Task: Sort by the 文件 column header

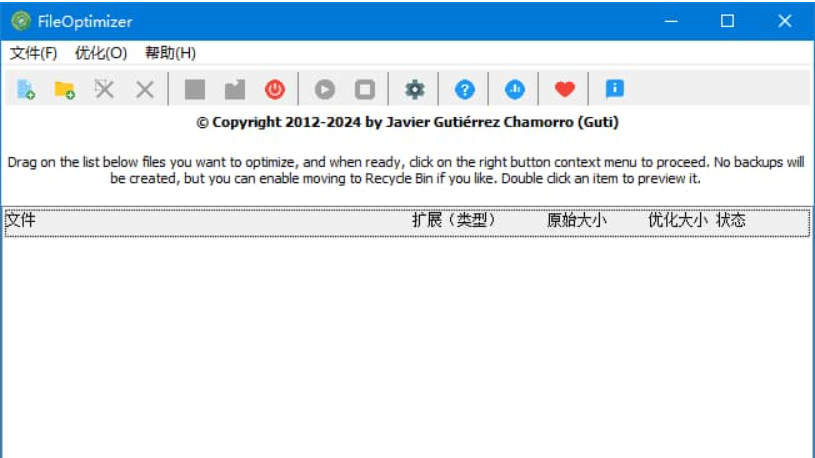Action: [x=21, y=220]
